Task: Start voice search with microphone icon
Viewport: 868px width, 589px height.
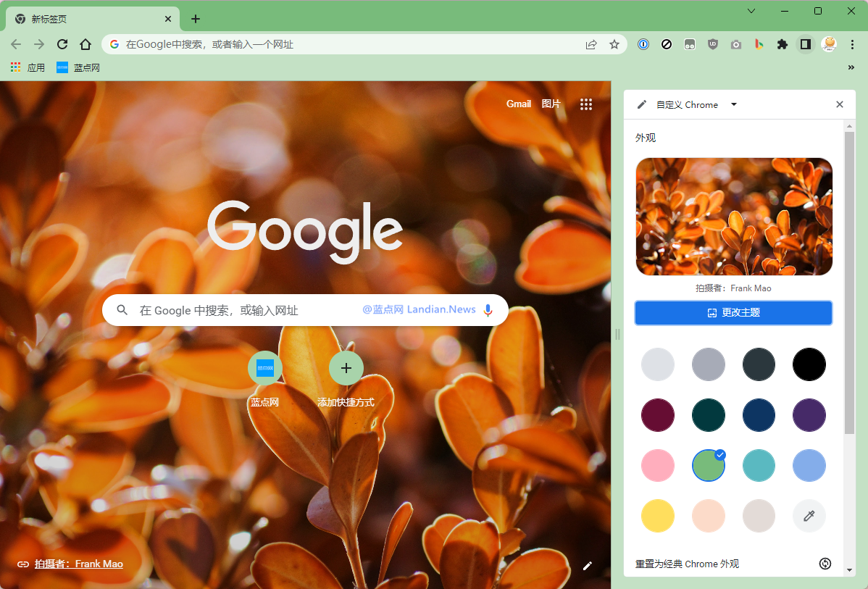Action: point(488,310)
